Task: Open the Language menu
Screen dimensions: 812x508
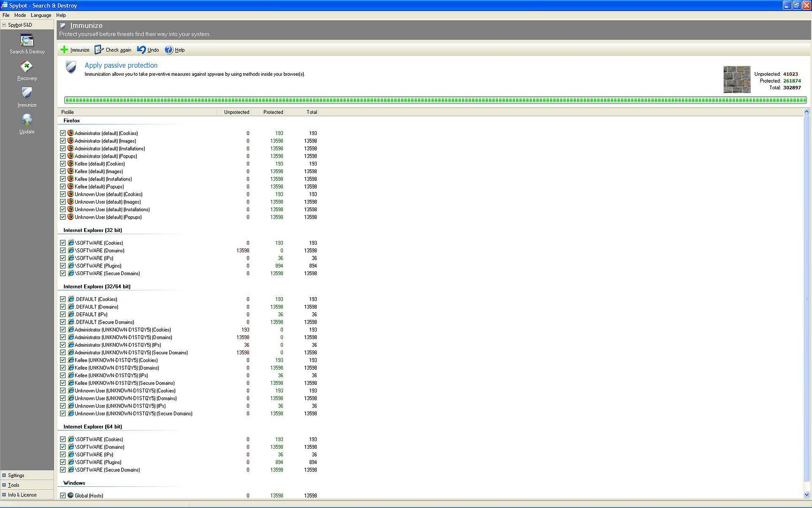Action: coord(41,15)
